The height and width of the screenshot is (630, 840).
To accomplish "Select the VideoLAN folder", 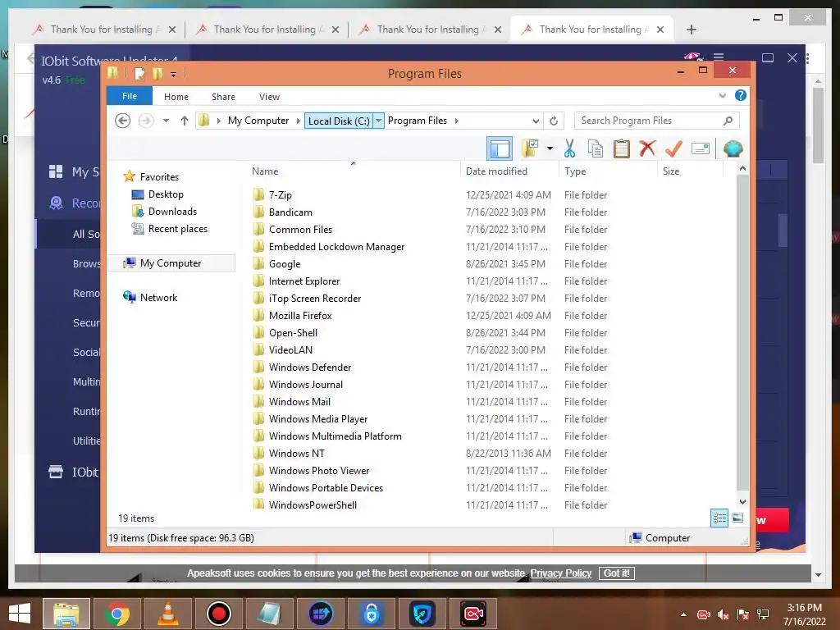I will pos(290,349).
